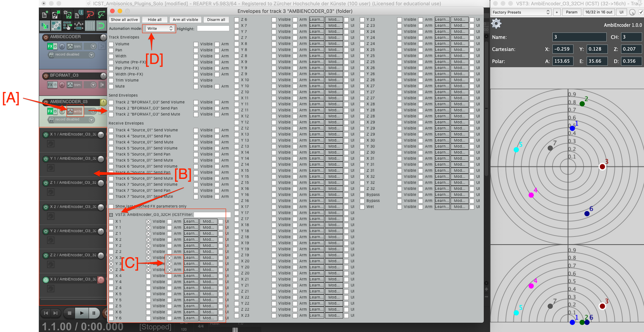Toggle the grid lines toolbar icon
The height and width of the screenshot is (332, 644).
[x=90, y=26]
